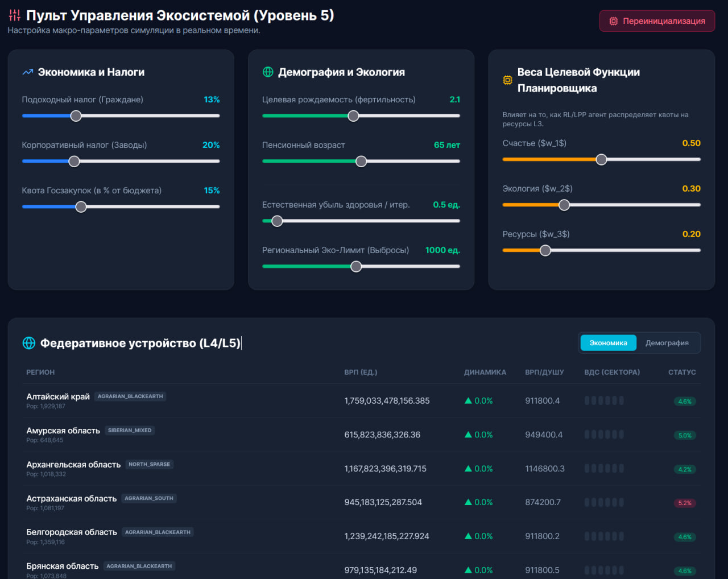Screen dimensions: 728x579
Task: Click the 4.6% status badge for Белгородская область
Action: (x=685, y=537)
